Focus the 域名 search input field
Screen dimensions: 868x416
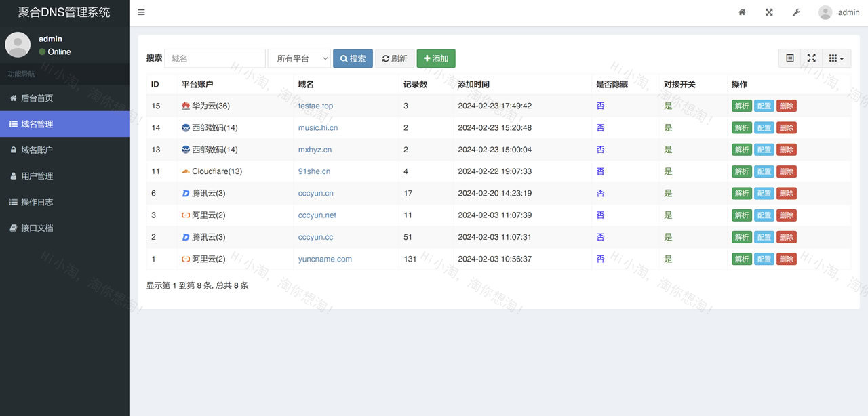tap(215, 58)
